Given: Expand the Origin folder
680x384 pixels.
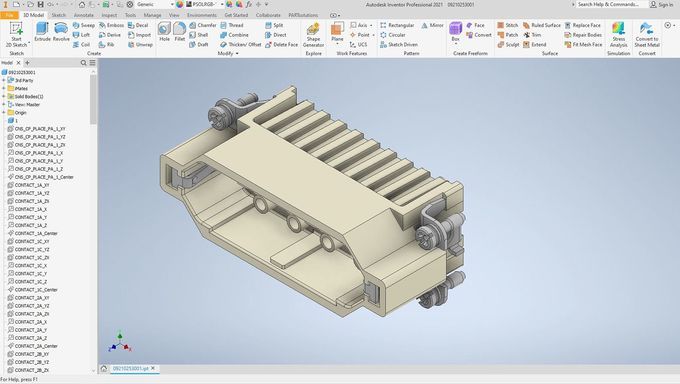Looking at the screenshot, I should [x=4, y=112].
